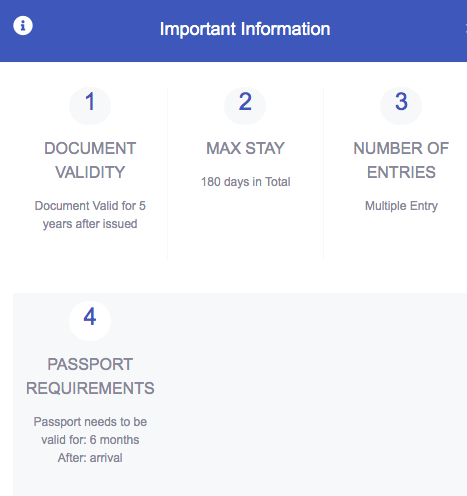Click the NUMBER OF heading line
The image size is (467, 496).
401,148
